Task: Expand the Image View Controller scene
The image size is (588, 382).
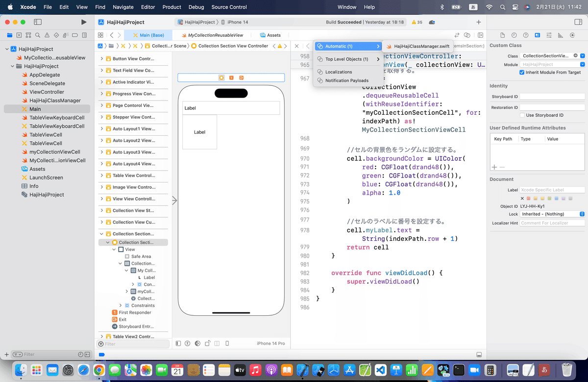Action: pyautogui.click(x=102, y=187)
